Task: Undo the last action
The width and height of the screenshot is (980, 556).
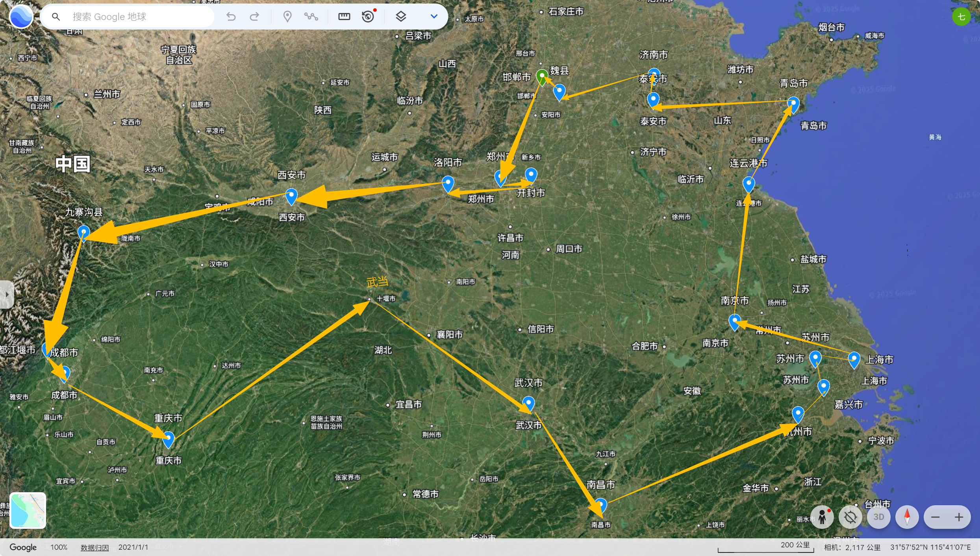Action: pyautogui.click(x=231, y=17)
